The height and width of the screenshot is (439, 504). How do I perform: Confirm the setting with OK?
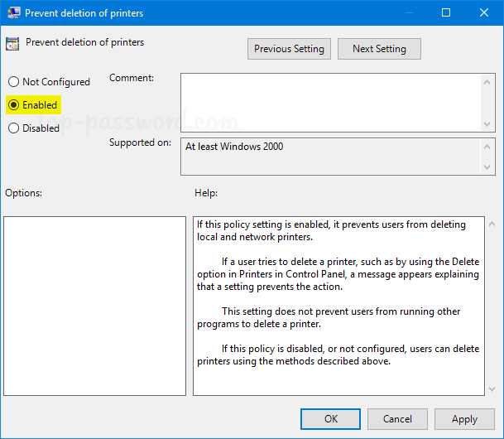330,419
